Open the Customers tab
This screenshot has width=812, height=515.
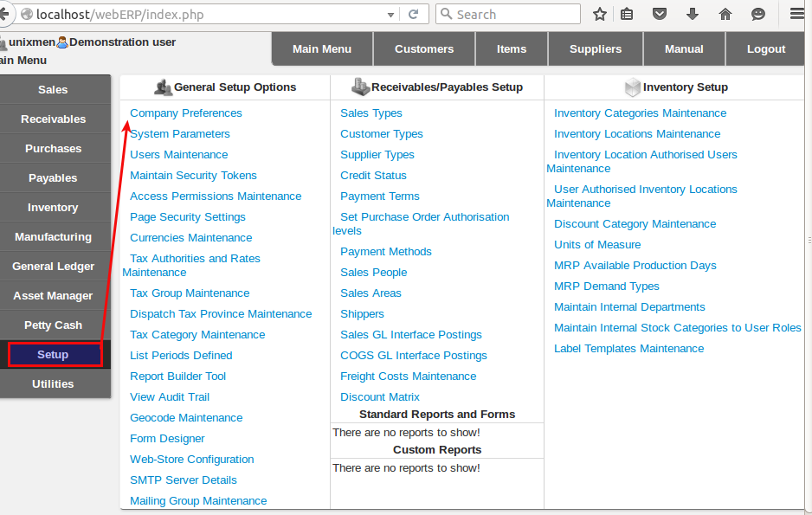coord(424,49)
